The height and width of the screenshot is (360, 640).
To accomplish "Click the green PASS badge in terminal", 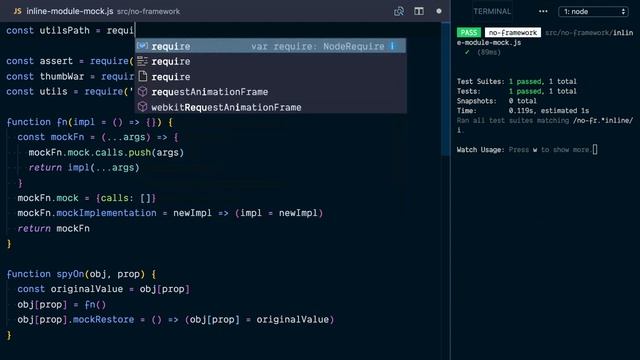I will [469, 33].
